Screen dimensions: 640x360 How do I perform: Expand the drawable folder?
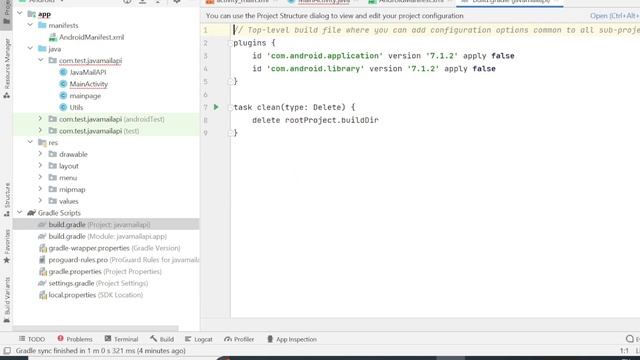(x=40, y=154)
